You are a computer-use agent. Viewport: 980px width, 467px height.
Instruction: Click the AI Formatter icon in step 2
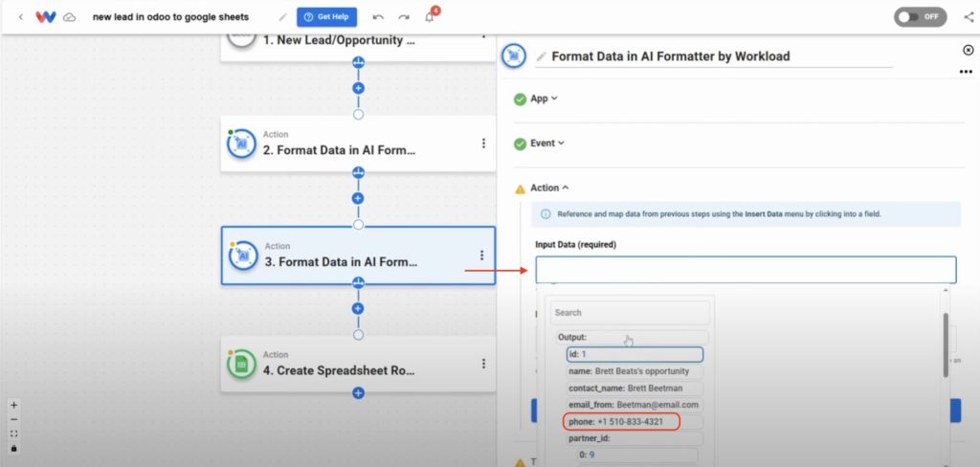click(x=242, y=144)
